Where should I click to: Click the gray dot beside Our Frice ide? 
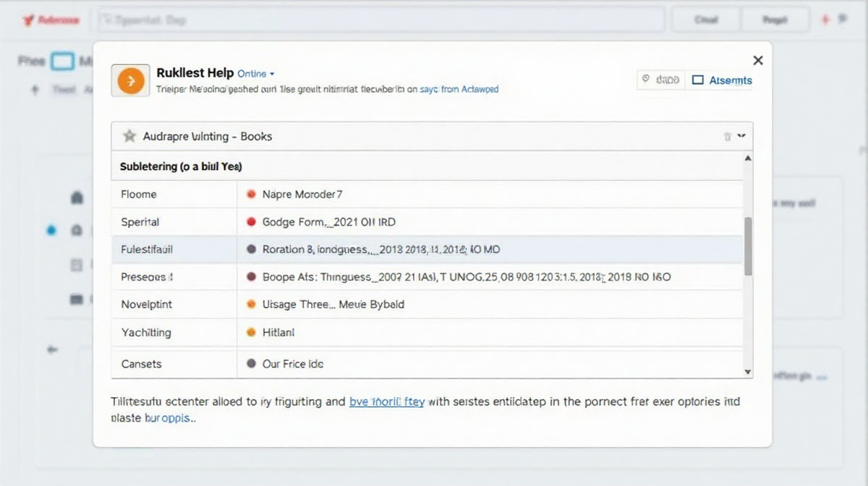click(x=251, y=364)
